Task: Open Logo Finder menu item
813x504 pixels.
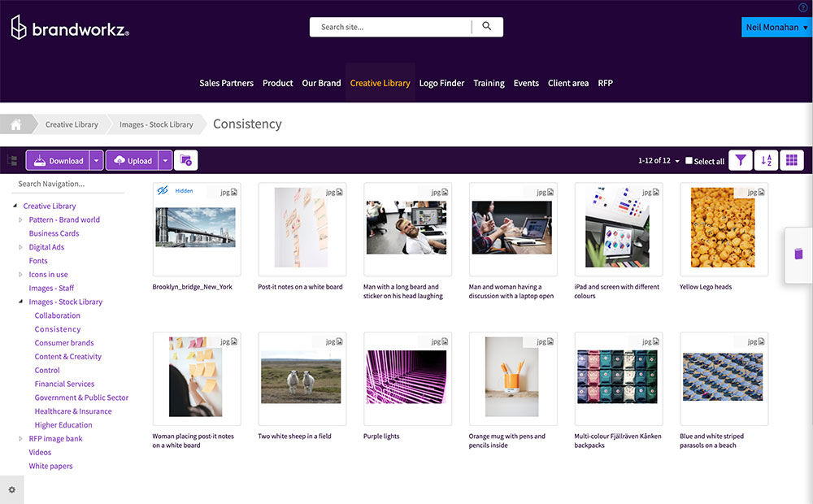Action: tap(441, 83)
